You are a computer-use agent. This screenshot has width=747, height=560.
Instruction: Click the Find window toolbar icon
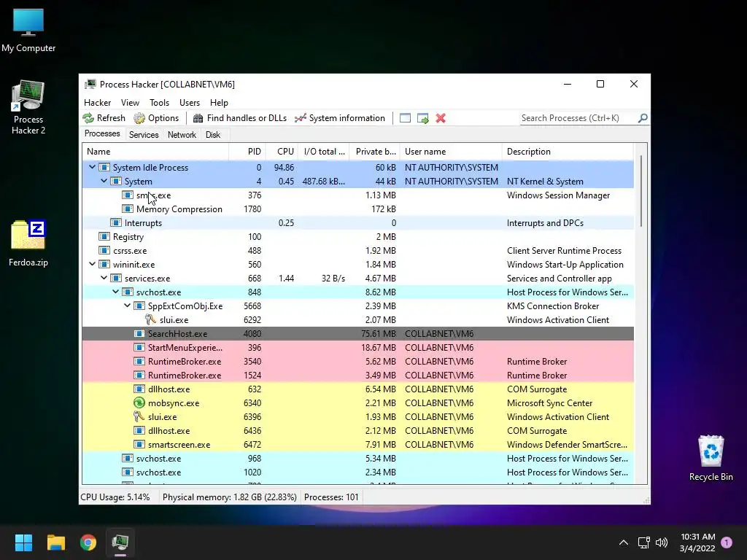(405, 118)
